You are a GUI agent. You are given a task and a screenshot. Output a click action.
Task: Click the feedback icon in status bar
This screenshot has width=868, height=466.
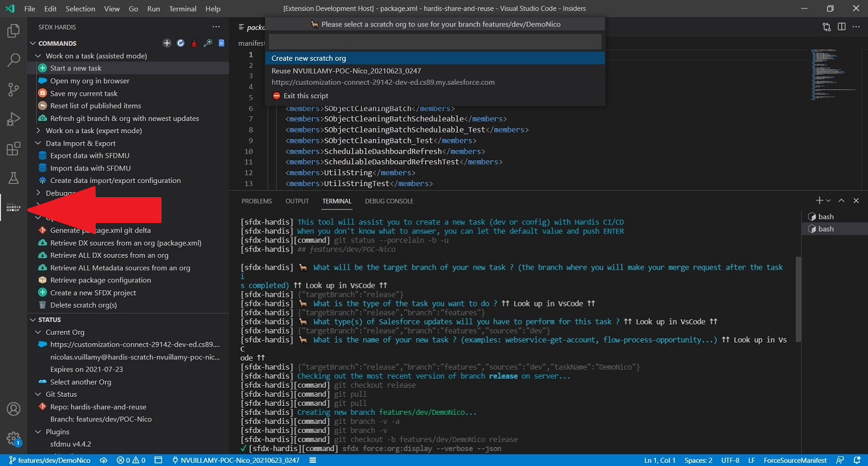click(839, 460)
